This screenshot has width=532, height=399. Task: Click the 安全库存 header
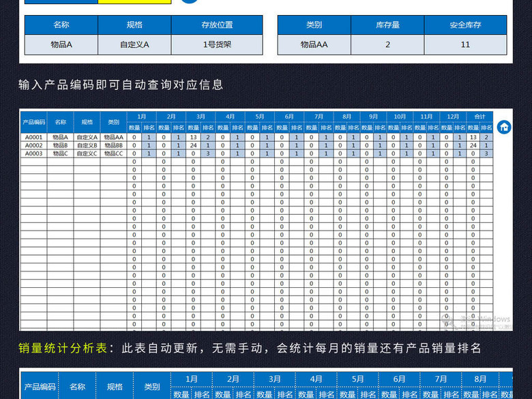pyautogui.click(x=465, y=25)
